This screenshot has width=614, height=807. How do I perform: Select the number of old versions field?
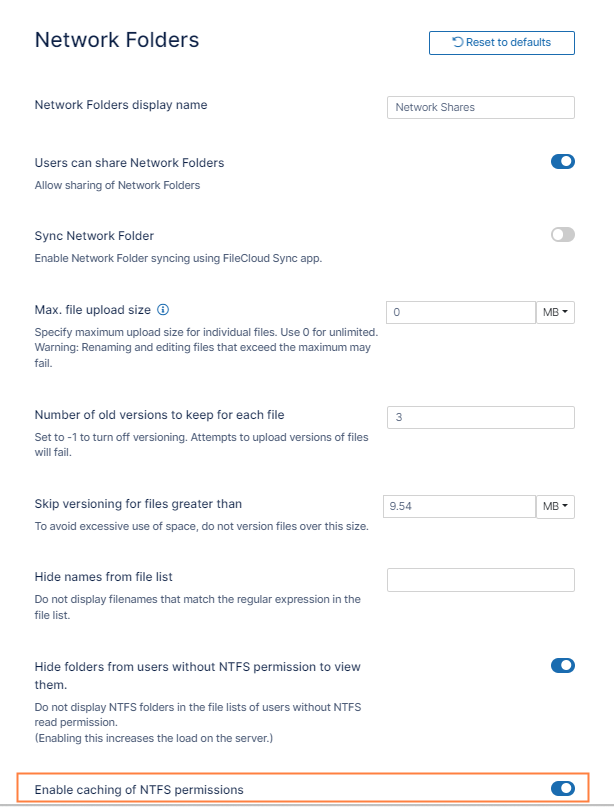480,417
